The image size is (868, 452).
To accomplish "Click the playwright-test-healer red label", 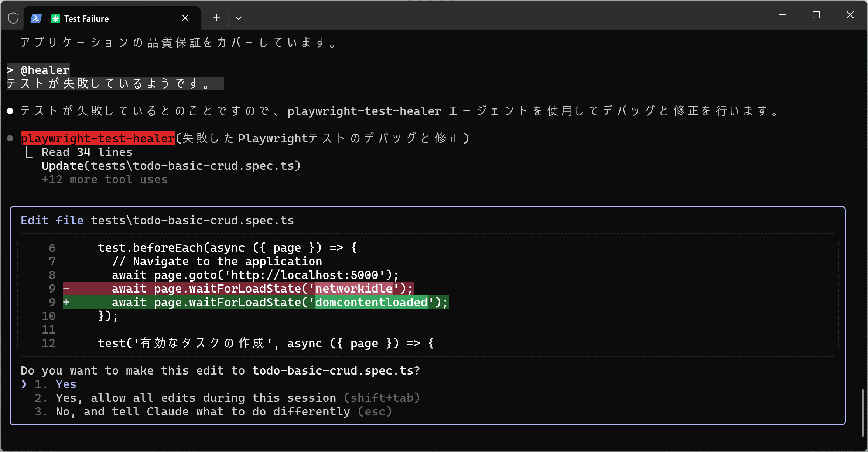I will 98,138.
